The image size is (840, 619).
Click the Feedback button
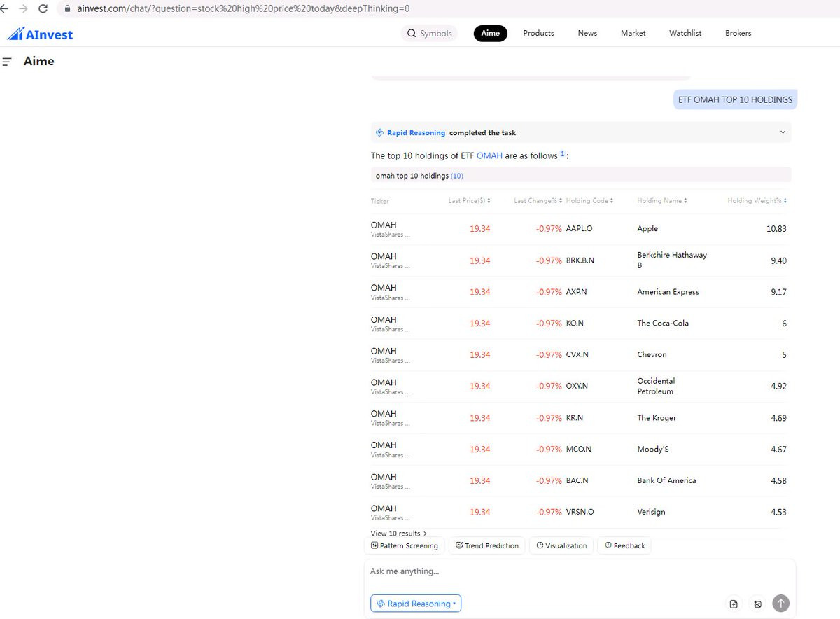[x=624, y=545]
